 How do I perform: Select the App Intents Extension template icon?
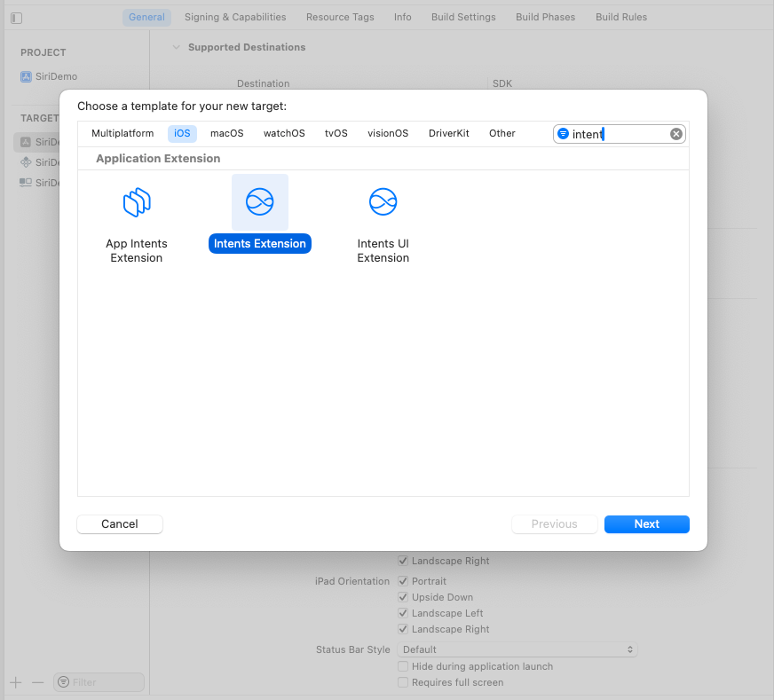coord(137,201)
